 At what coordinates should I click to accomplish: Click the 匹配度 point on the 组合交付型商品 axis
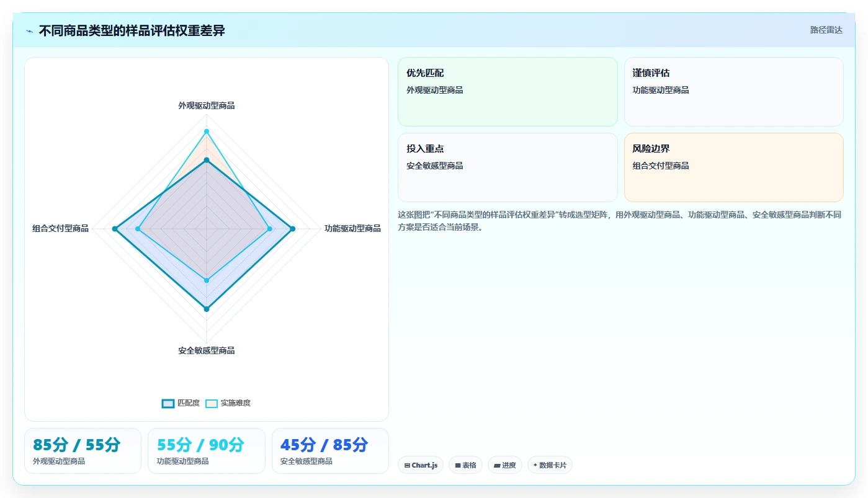(x=115, y=229)
